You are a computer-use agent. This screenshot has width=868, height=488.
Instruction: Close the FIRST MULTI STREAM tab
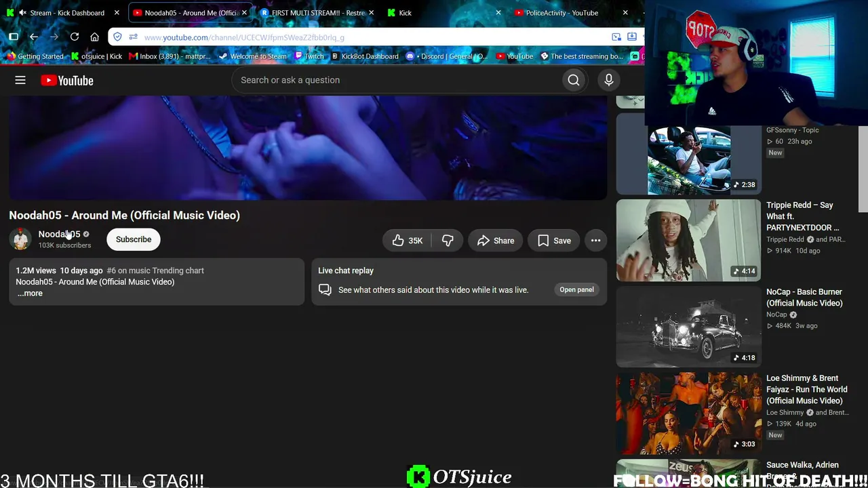(x=371, y=13)
